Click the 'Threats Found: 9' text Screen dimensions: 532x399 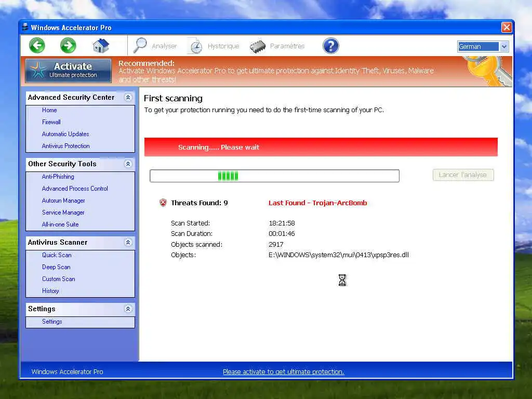[199, 203]
